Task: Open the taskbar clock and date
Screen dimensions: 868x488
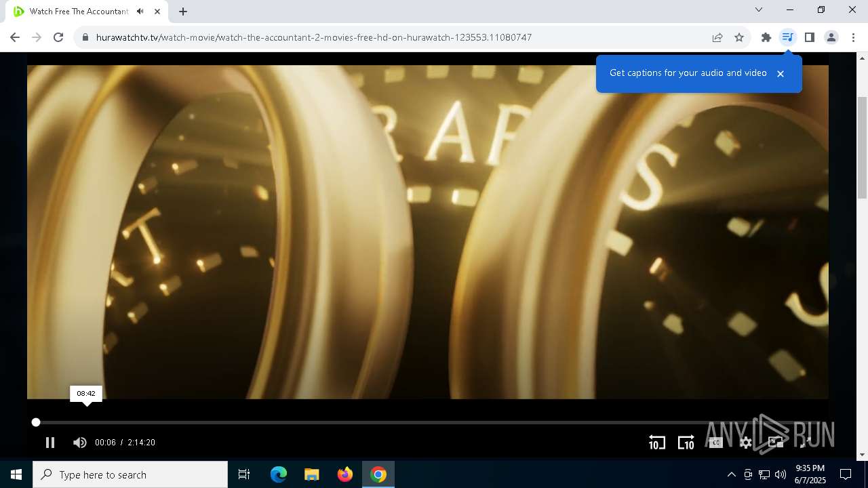Action: (x=810, y=474)
